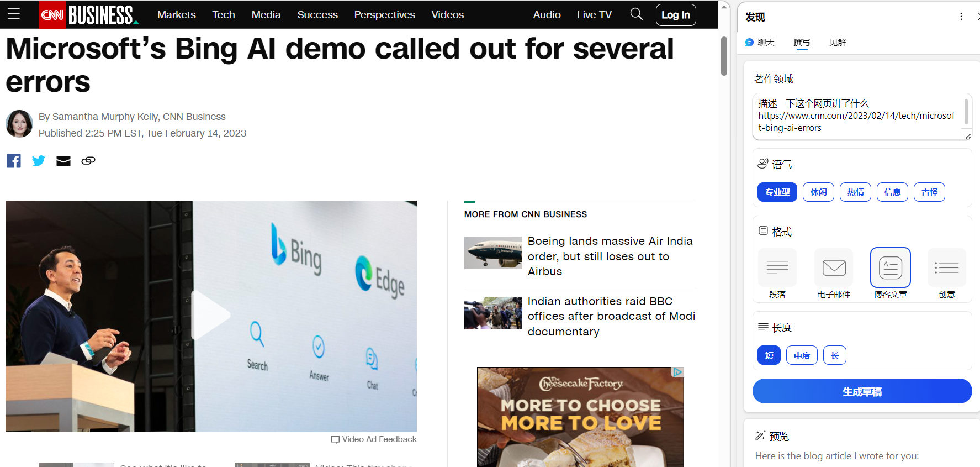The width and height of the screenshot is (980, 467).
Task: Open the Discover panel more options menu
Action: [961, 17]
